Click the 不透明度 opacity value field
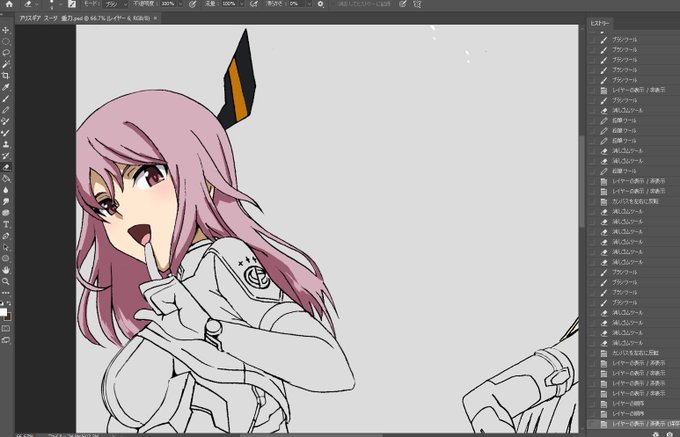The width and height of the screenshot is (680, 437). tap(168, 4)
